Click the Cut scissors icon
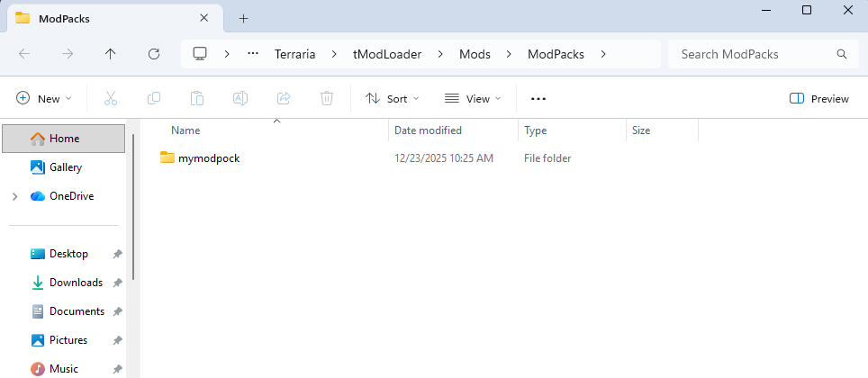This screenshot has width=868, height=378. tap(111, 98)
